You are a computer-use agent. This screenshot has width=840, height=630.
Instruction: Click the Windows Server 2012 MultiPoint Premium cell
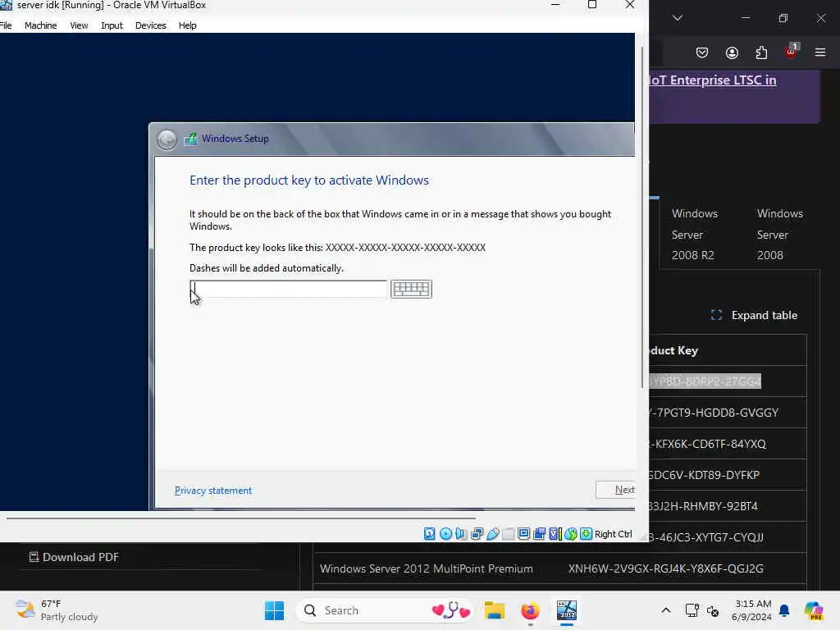click(427, 568)
